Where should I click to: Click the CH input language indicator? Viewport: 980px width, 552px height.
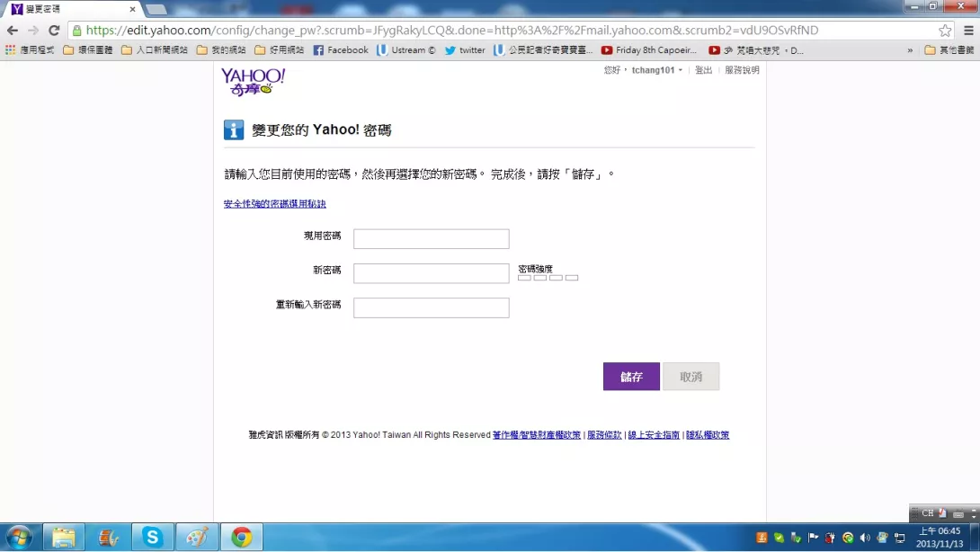pos(928,513)
